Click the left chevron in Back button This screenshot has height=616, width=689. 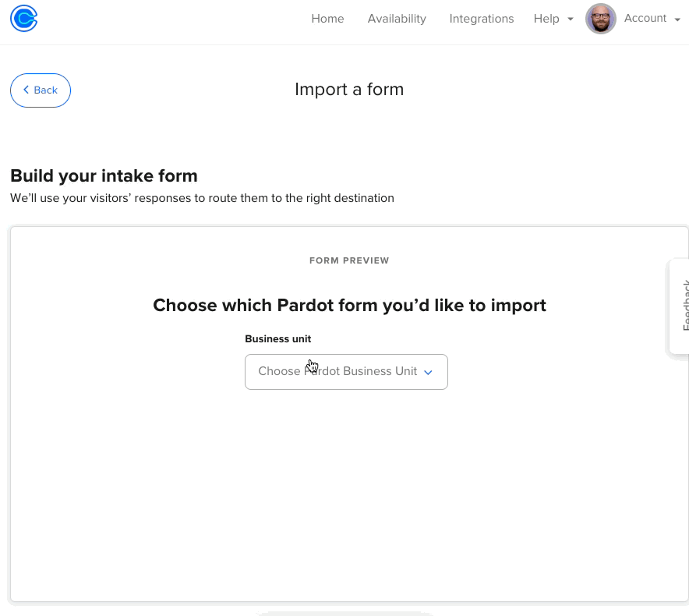tap(26, 90)
